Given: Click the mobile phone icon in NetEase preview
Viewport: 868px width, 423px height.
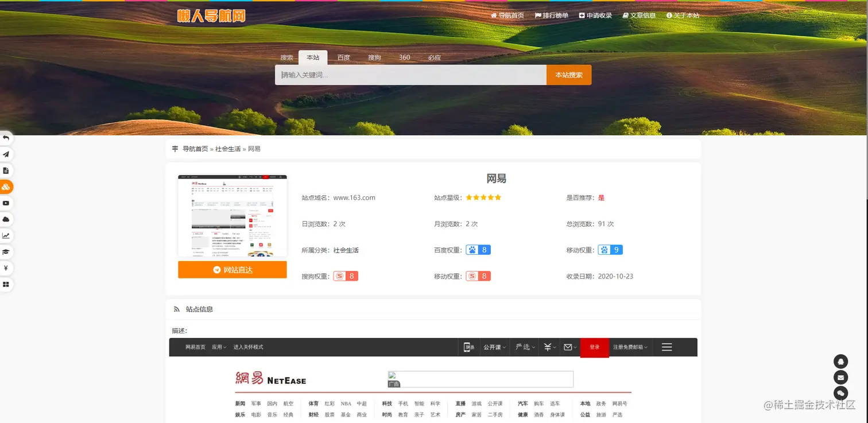Looking at the screenshot, I should pyautogui.click(x=470, y=347).
